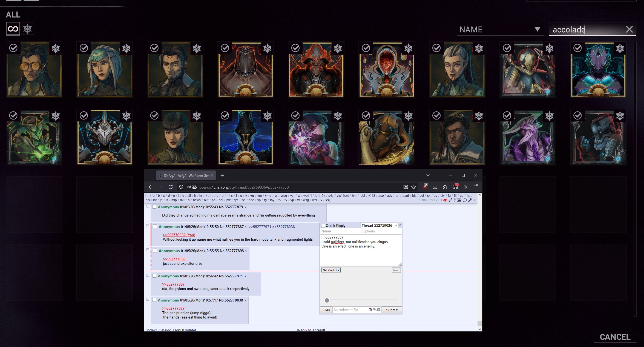Reload the page with refresh icon

171,187
